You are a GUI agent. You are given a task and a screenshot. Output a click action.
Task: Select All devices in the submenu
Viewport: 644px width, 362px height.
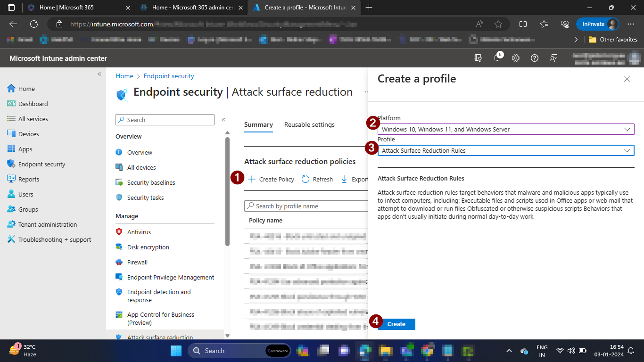135,167
